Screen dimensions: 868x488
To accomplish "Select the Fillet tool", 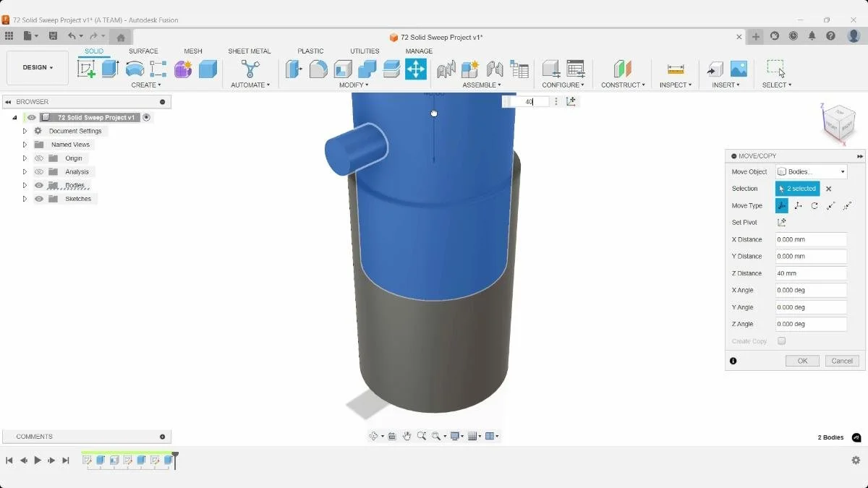I will point(318,69).
